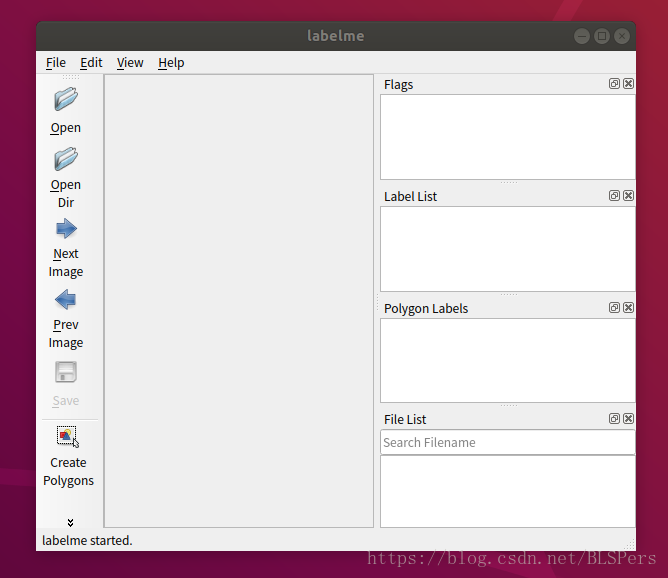Close the File List panel

628,418
